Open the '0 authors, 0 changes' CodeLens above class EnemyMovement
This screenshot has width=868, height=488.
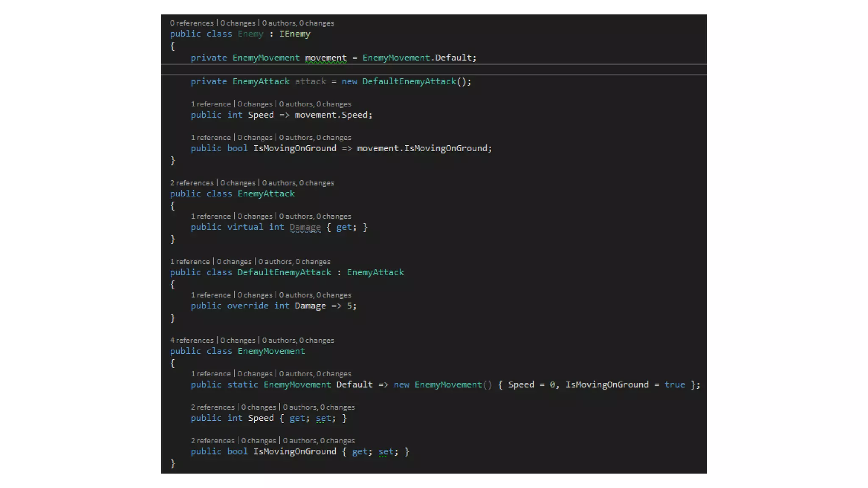click(298, 341)
